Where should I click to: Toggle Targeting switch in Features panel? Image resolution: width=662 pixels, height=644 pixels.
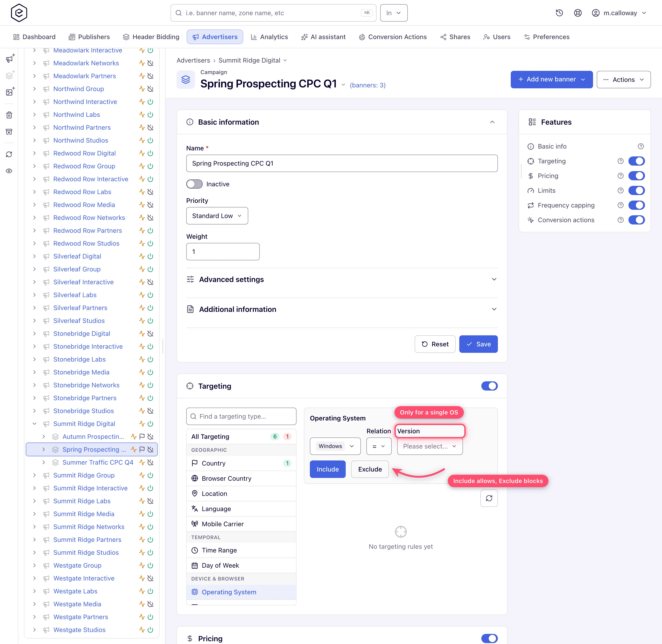pos(636,161)
